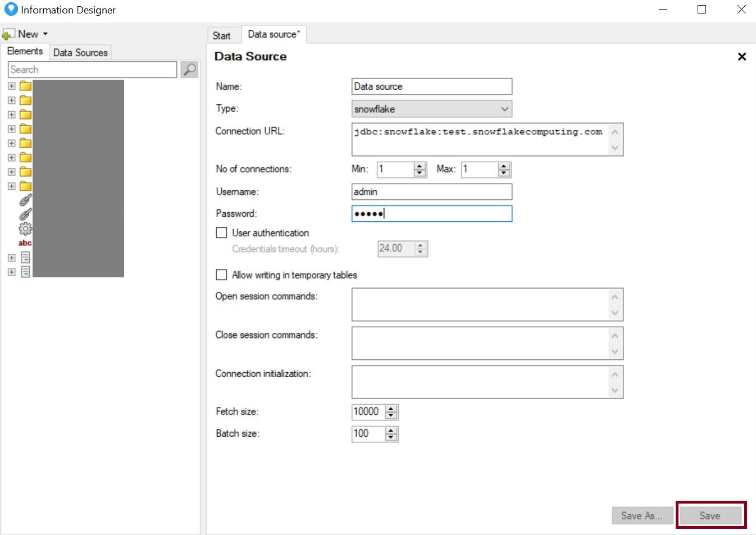
Task: Select the bottommost document icon in the tree
Action: (x=25, y=272)
